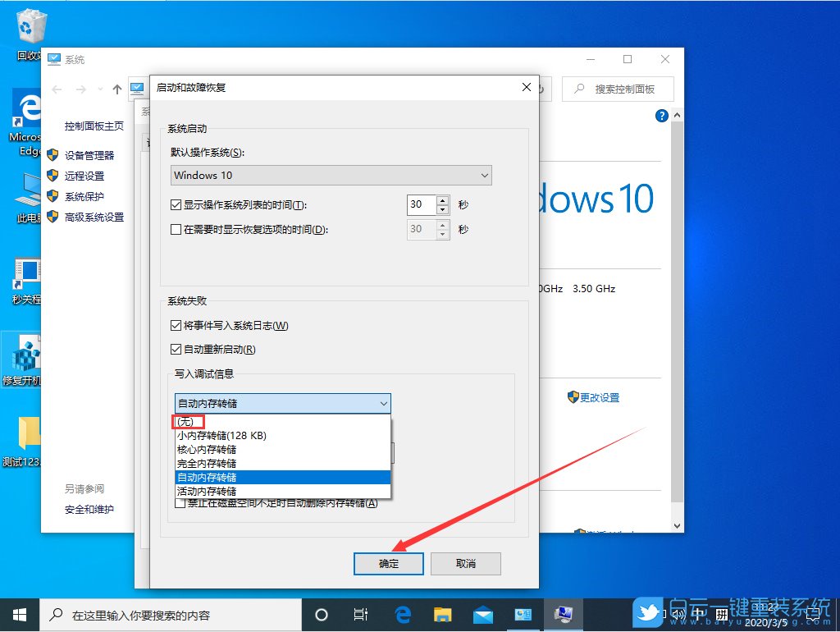Click the 更改设置 link

pos(600,397)
